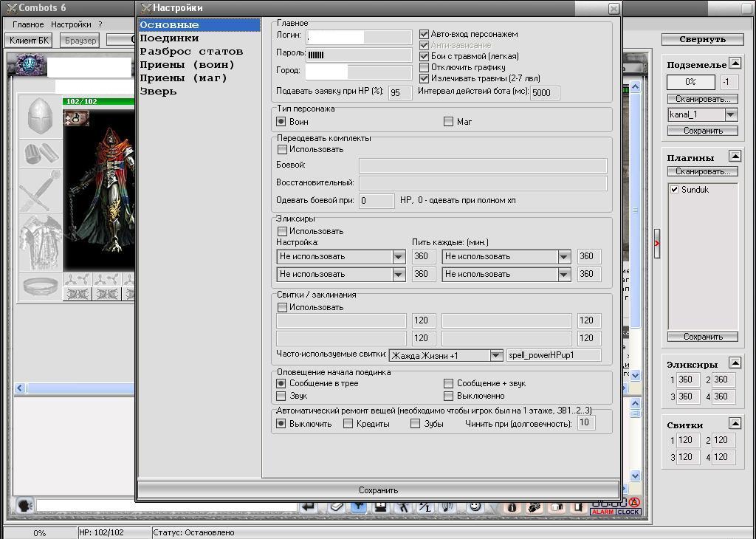Click the smiley face chat icon
The height and width of the screenshot is (539, 756).
click(475, 507)
